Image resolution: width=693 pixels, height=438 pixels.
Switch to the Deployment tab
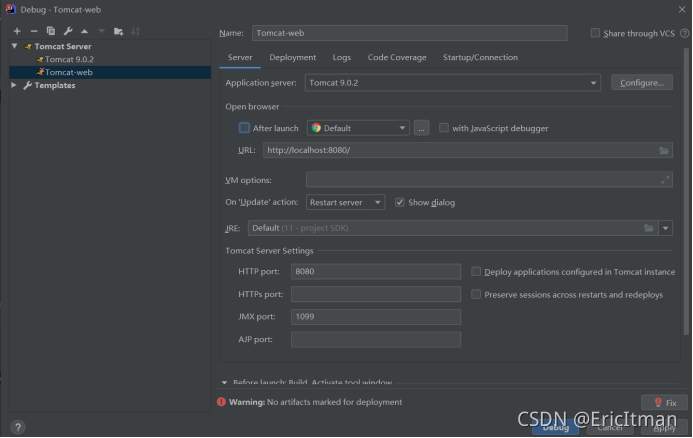tap(293, 57)
